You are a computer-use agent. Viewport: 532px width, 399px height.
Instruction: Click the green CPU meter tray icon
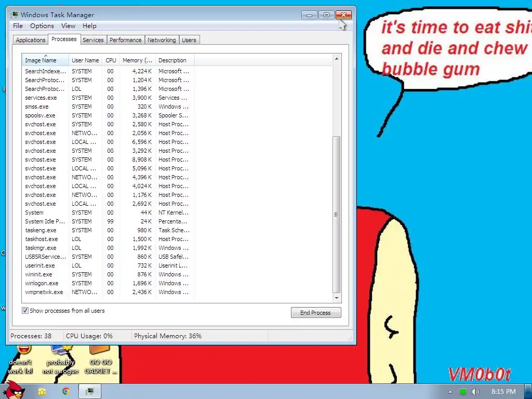click(463, 392)
